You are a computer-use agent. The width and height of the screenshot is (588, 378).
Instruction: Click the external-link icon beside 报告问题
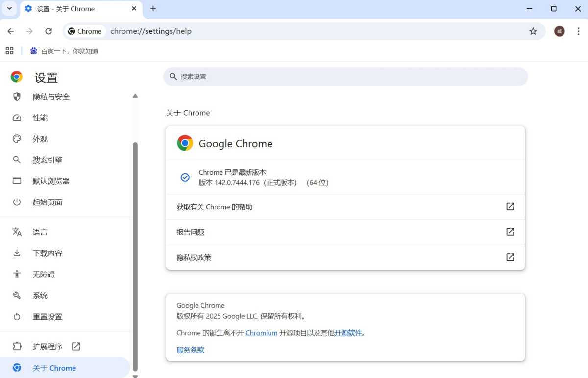point(510,231)
